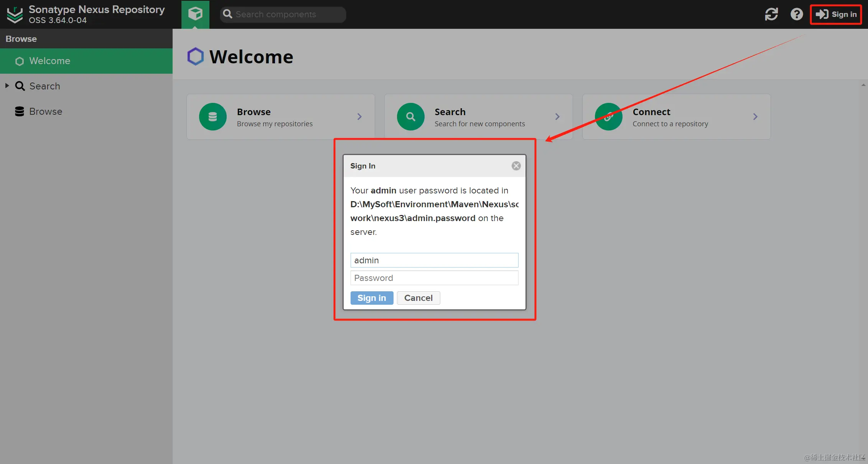Click chevron on Search for new components card
Image resolution: width=868 pixels, height=464 pixels.
[x=557, y=117]
